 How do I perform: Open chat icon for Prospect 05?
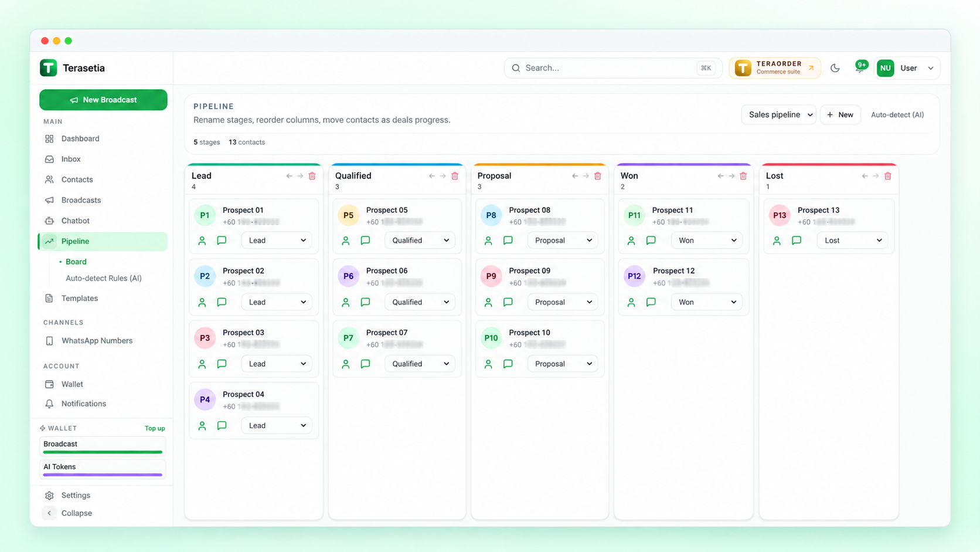pos(365,241)
